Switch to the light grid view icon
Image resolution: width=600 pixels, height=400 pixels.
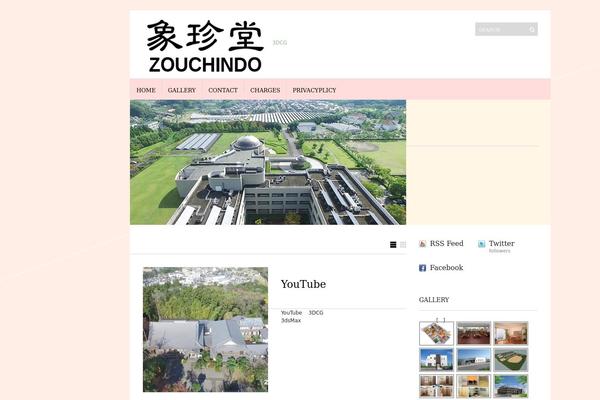coord(403,245)
